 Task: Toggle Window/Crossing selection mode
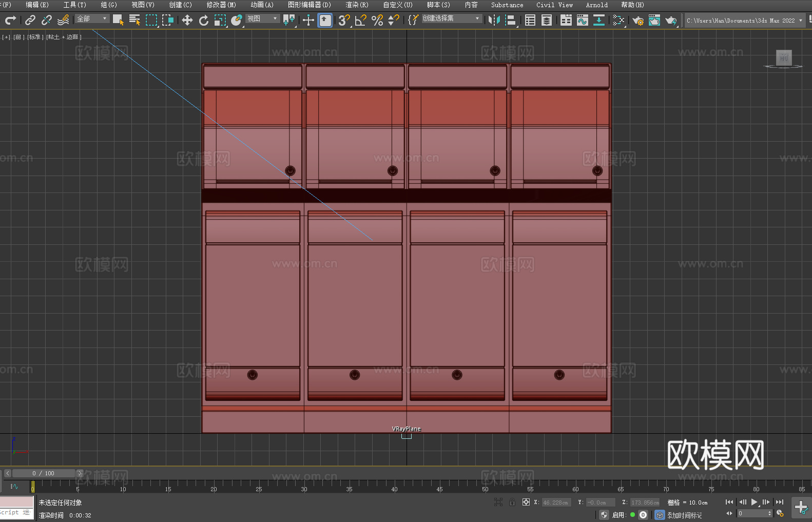[x=168, y=20]
